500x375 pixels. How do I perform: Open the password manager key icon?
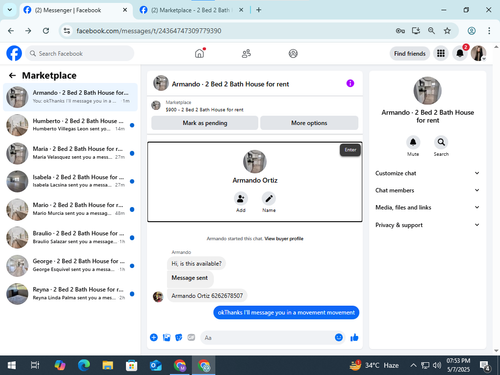coord(400,31)
